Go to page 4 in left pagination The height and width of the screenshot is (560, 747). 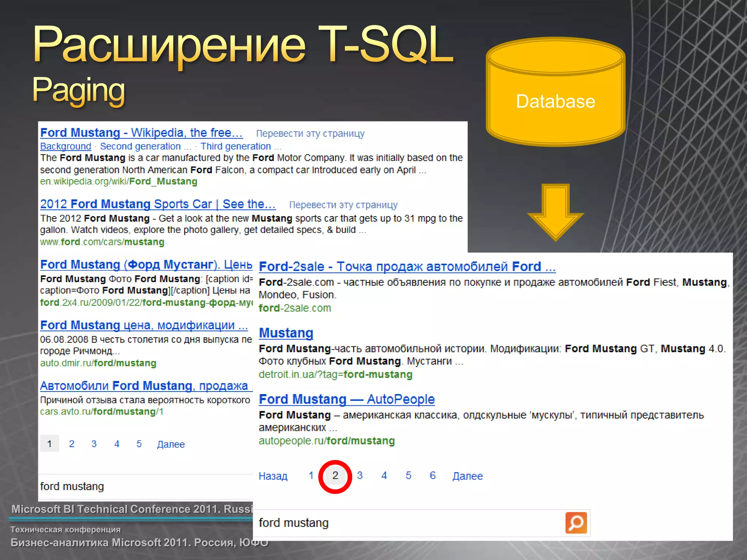(x=117, y=444)
